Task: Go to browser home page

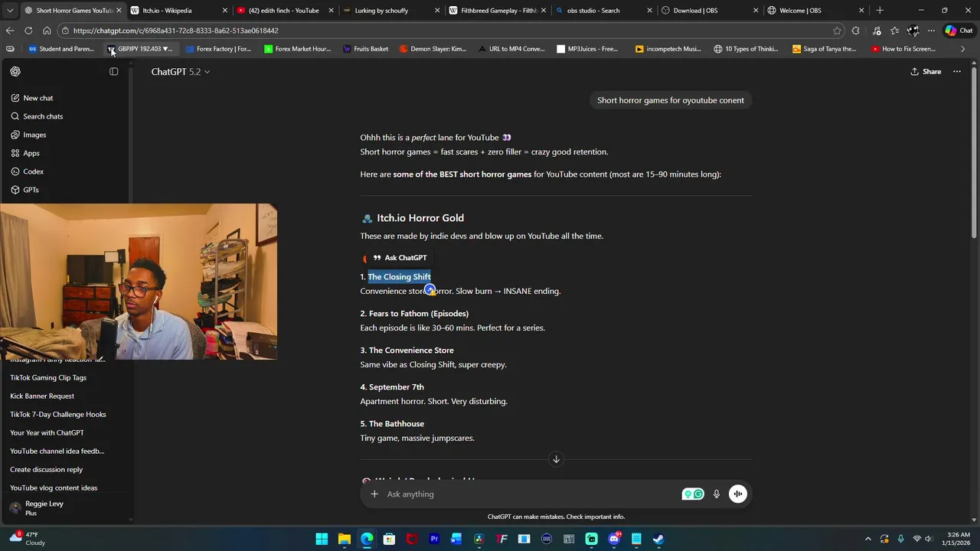Action: [47, 31]
